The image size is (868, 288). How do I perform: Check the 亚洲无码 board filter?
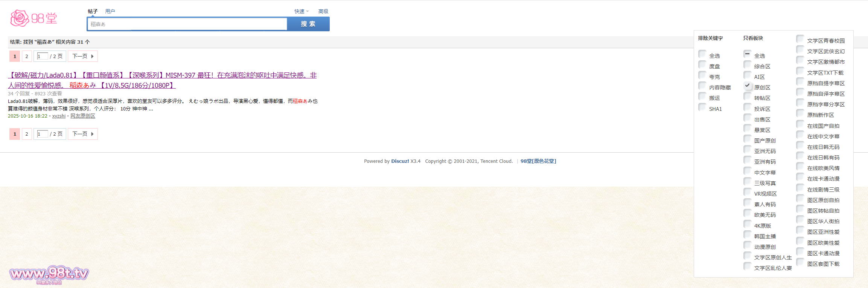click(x=748, y=149)
